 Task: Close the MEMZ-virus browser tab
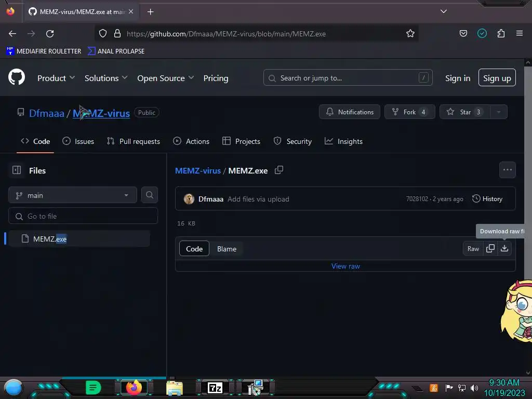(x=130, y=11)
